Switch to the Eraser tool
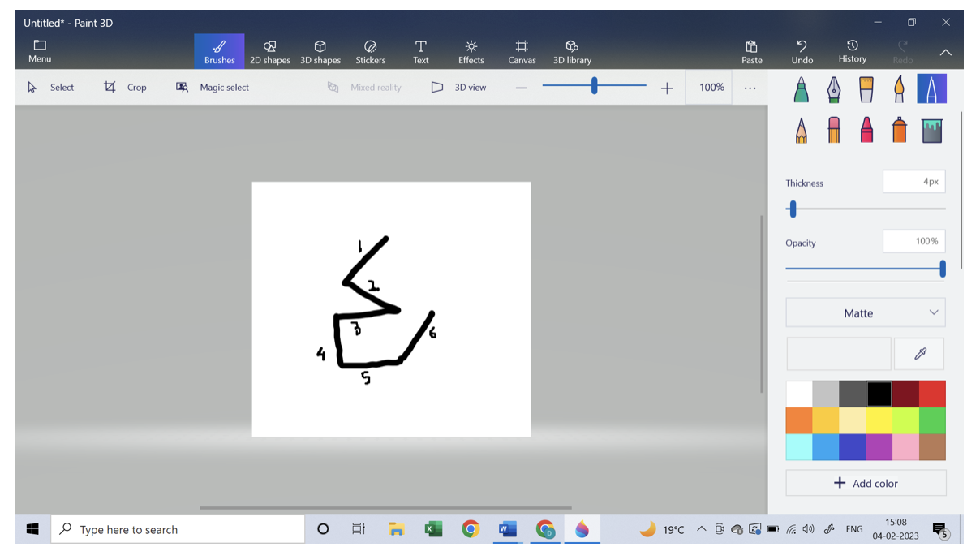 pyautogui.click(x=834, y=130)
